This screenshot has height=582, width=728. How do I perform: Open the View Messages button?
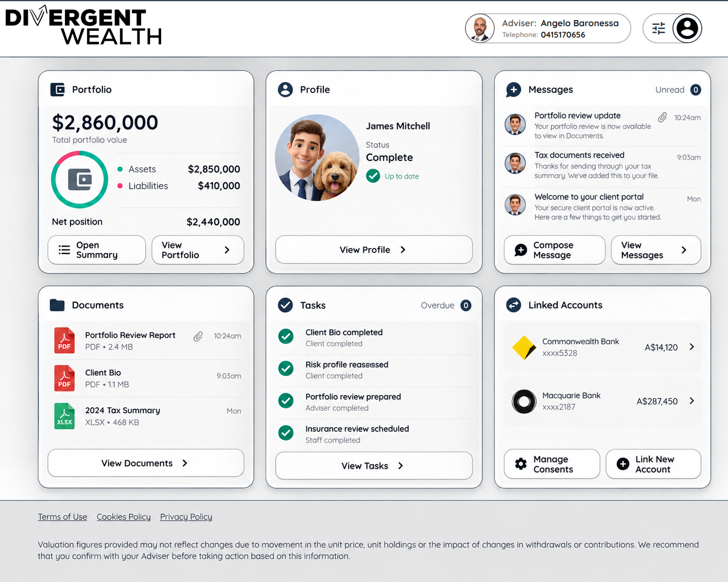(656, 250)
